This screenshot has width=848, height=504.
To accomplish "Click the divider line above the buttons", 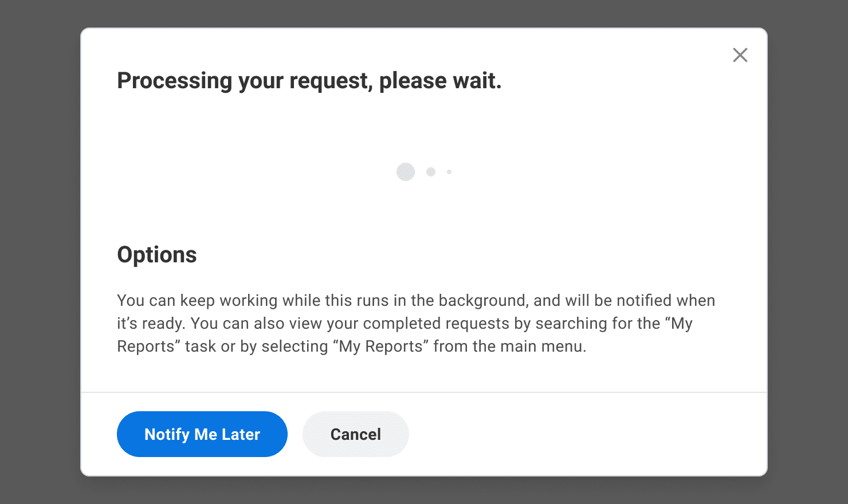I will click(x=424, y=392).
